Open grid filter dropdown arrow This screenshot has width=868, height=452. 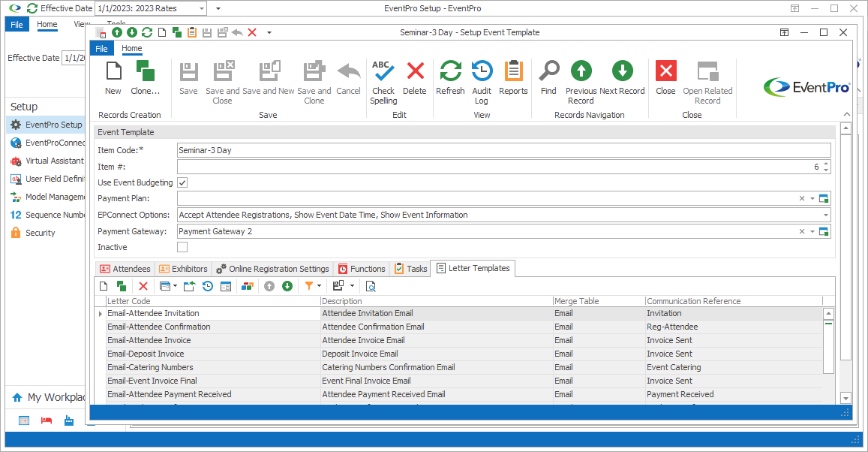tap(320, 286)
